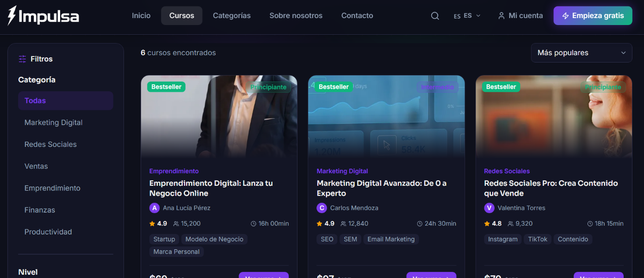Click the star rating icon next to 4.8
Screen dimensions: 644x278
487,223
